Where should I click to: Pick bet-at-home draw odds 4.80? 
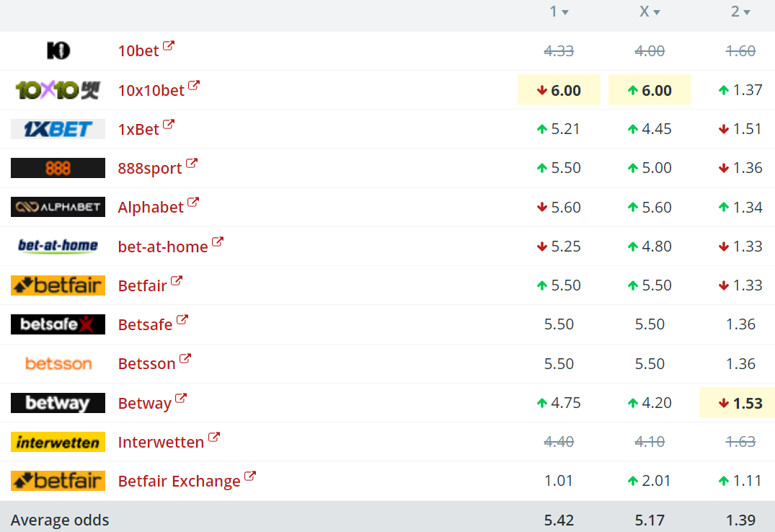click(x=650, y=247)
